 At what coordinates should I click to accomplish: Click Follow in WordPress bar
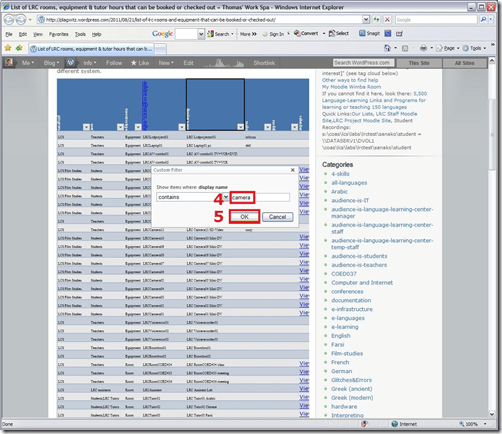tap(114, 63)
